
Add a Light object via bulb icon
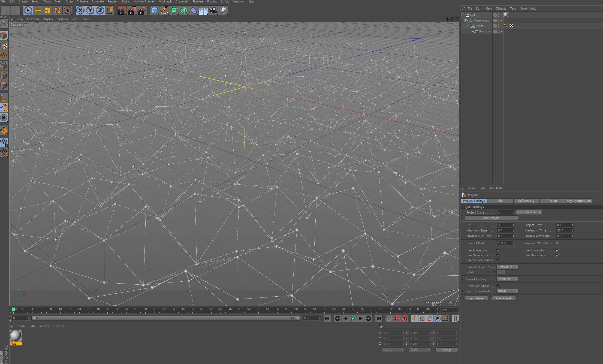pyautogui.click(x=223, y=11)
